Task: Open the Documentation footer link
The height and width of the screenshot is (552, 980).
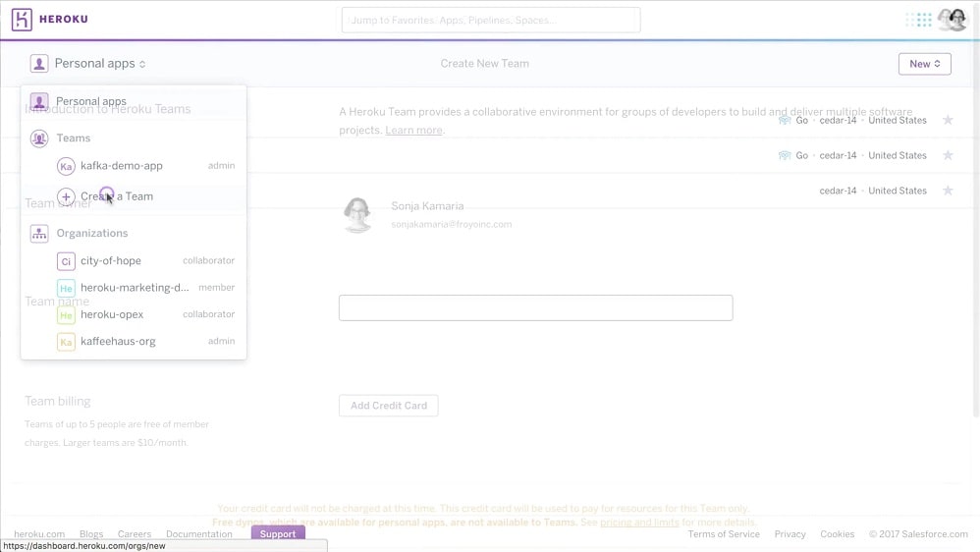Action: (198, 534)
